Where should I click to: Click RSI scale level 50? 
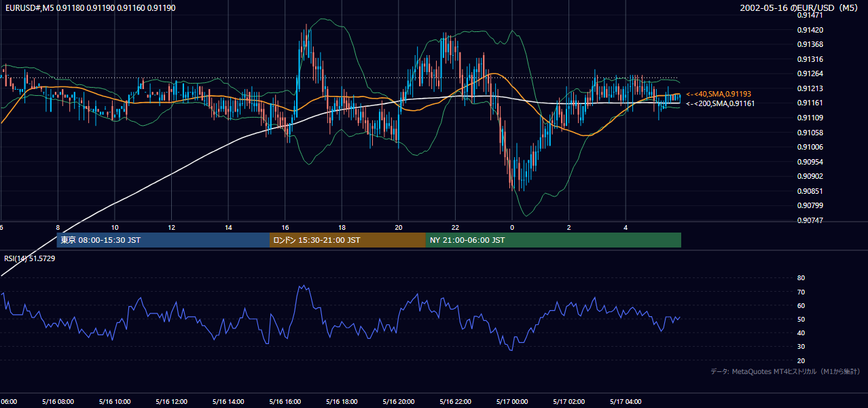[801, 319]
